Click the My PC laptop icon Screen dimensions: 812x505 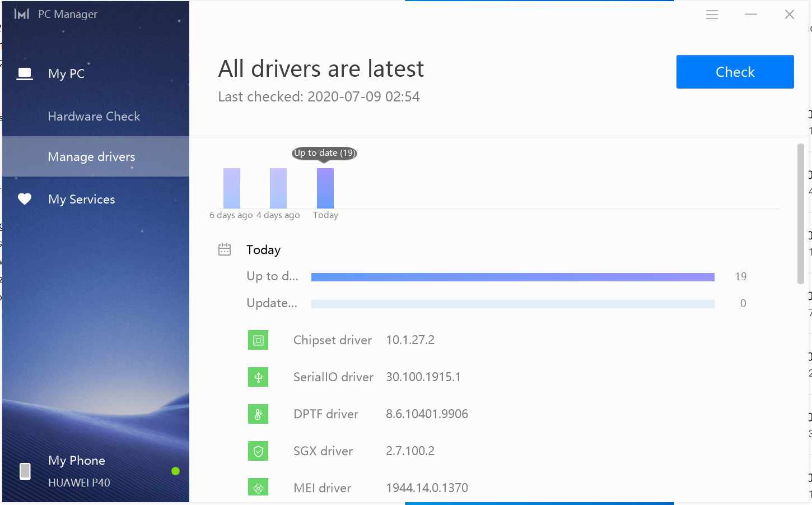[25, 73]
